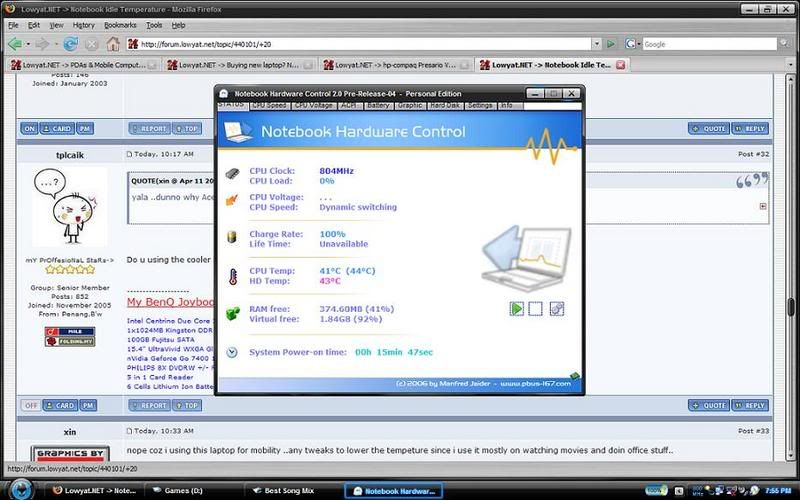This screenshot has height=500, width=800.
Task: Open the Firefox History menu
Action: [84, 23]
